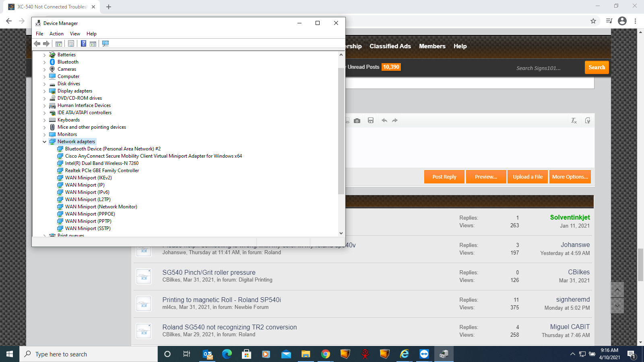
Task: Open SG540 Pinch/Grit roller pressure thread
Action: (208, 272)
